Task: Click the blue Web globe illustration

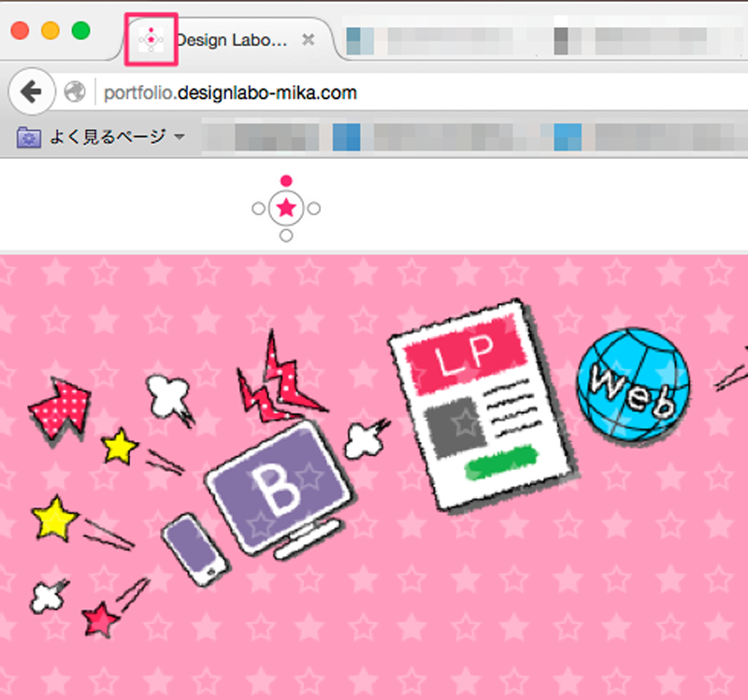Action: 633,383
